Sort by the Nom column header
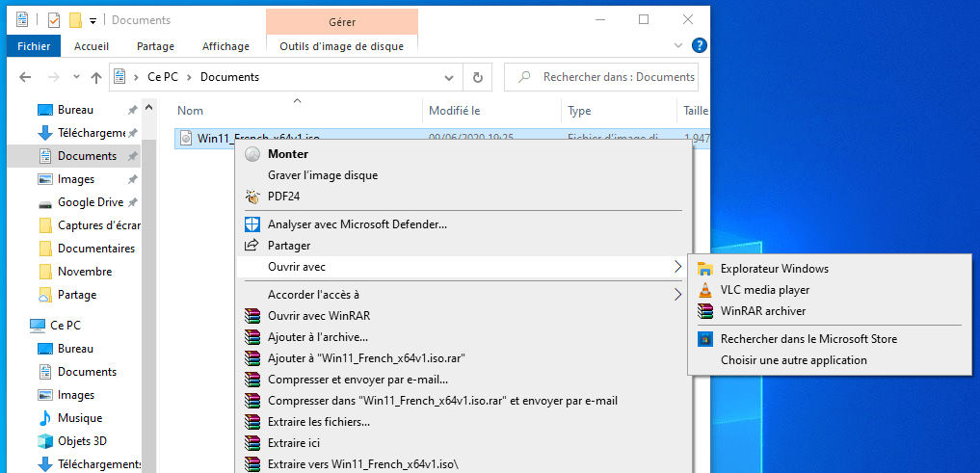This screenshot has width=980, height=473. point(298,111)
